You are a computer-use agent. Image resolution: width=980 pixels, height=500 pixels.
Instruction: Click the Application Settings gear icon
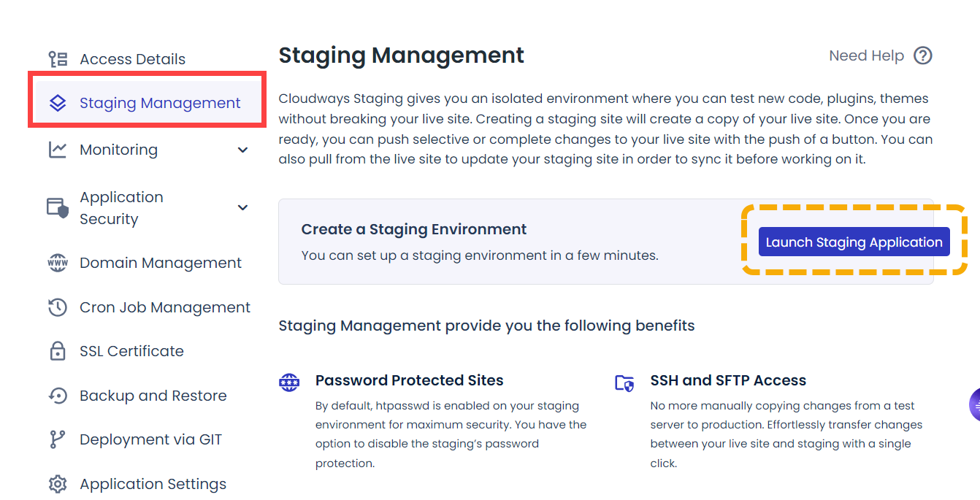click(58, 484)
